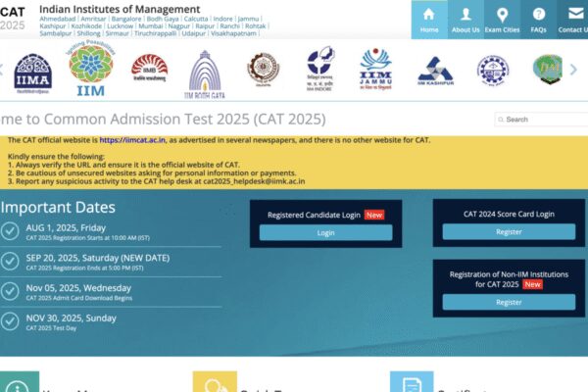Click the Rohtak city link
588x392 pixels.
pyautogui.click(x=256, y=26)
